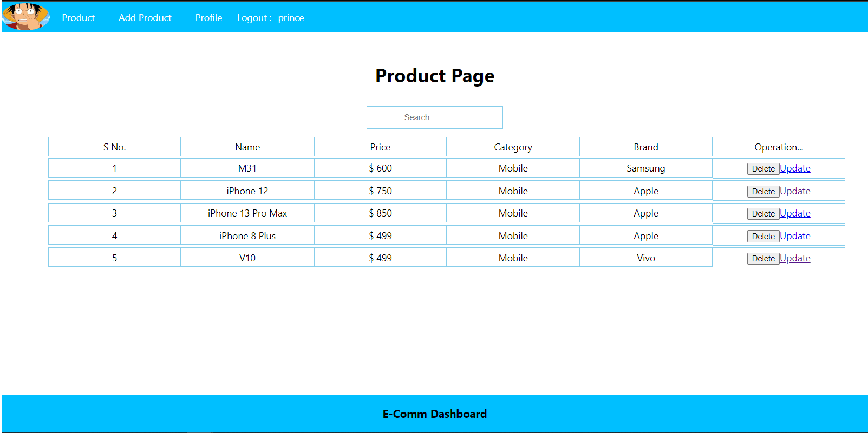The height and width of the screenshot is (433, 868).
Task: Delete the M31 product
Action: point(762,169)
